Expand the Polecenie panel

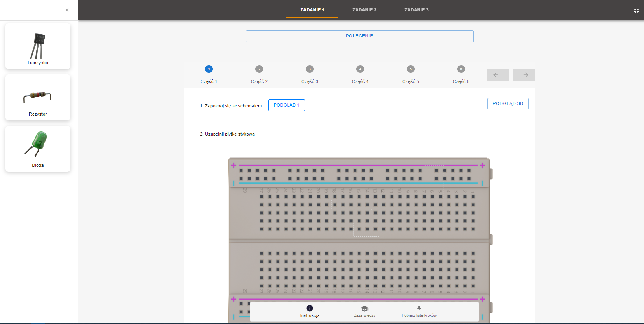tap(359, 36)
